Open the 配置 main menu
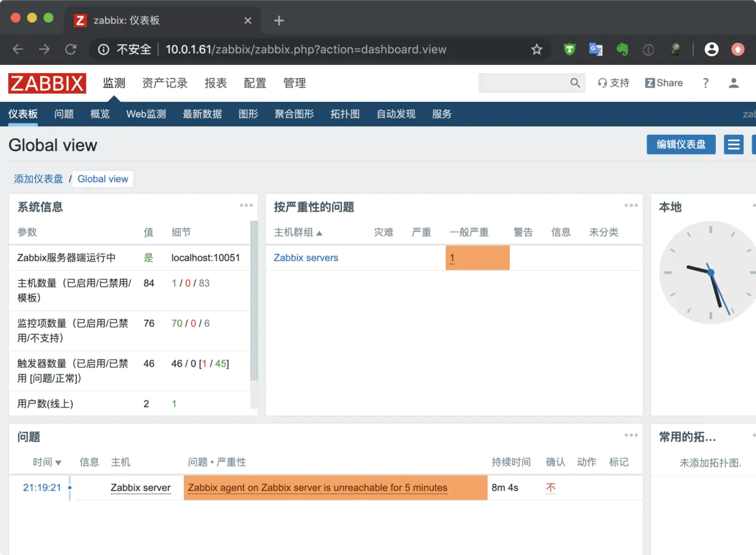The image size is (756, 555). tap(255, 83)
